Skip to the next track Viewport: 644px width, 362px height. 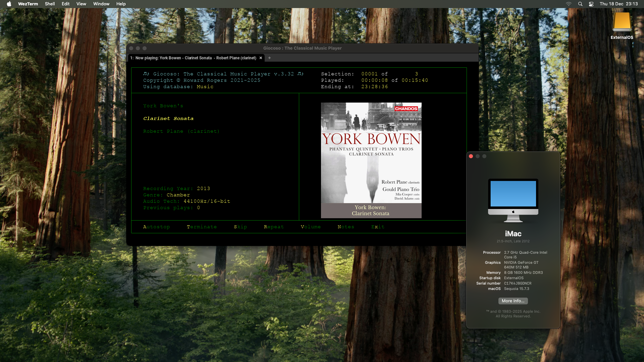tap(240, 227)
